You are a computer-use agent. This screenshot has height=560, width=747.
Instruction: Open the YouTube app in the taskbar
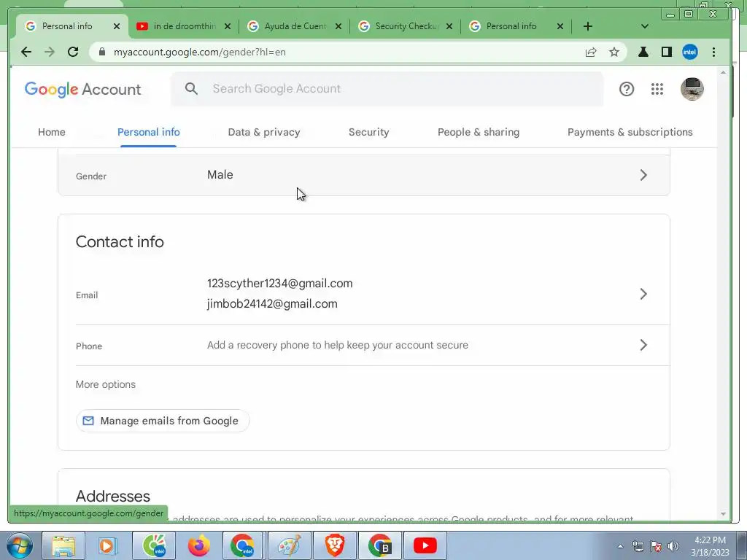coord(425,545)
